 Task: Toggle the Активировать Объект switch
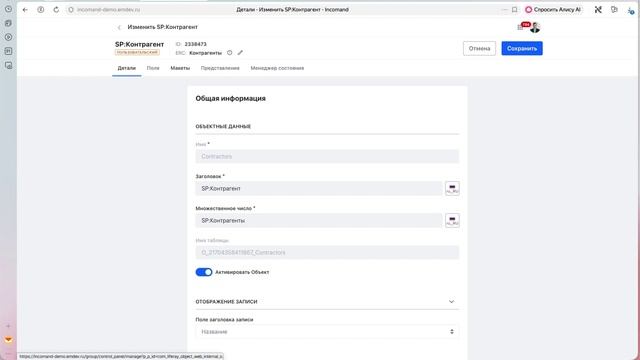click(x=204, y=272)
